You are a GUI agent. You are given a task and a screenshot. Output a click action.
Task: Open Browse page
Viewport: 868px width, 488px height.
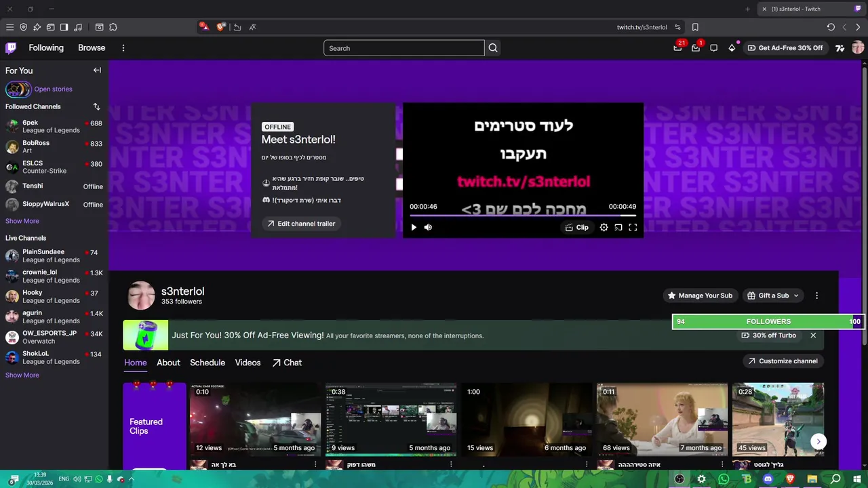click(x=92, y=48)
